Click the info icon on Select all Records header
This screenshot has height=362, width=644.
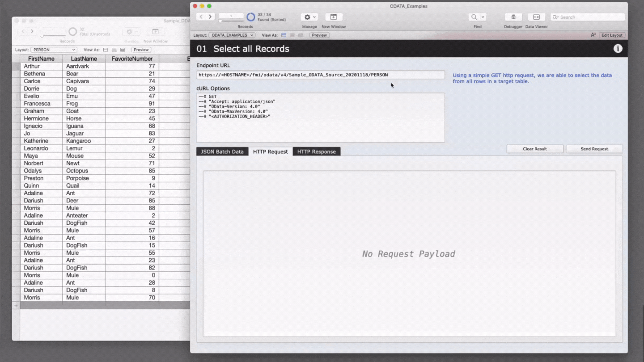(618, 49)
